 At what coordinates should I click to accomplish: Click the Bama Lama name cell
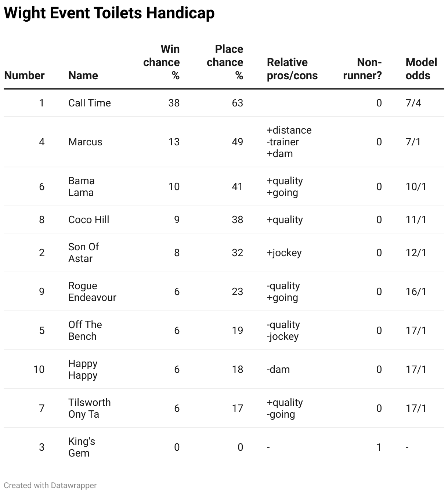[82, 186]
